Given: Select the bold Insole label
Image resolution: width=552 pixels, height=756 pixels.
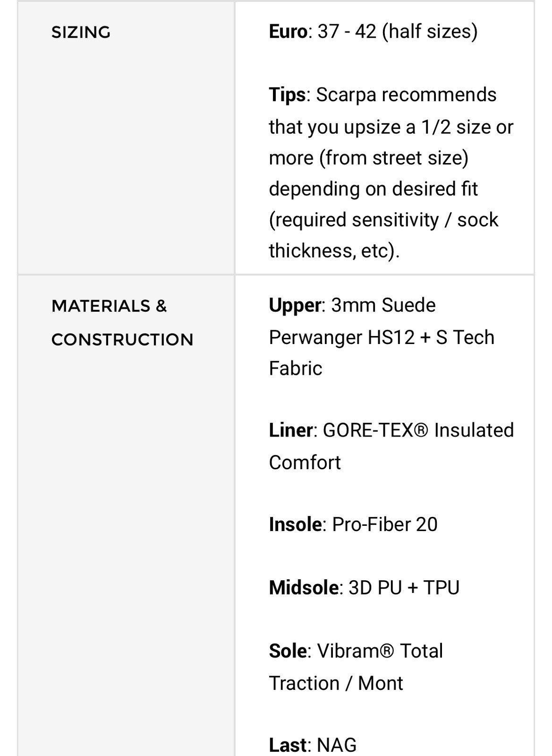Looking at the screenshot, I should click(x=296, y=524).
